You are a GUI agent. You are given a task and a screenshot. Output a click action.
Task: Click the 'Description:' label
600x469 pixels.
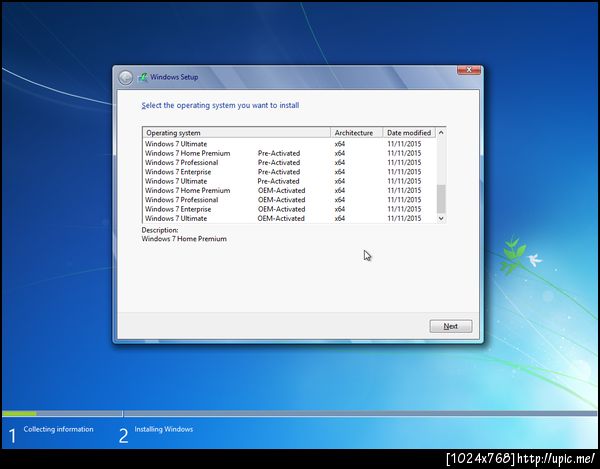160,230
